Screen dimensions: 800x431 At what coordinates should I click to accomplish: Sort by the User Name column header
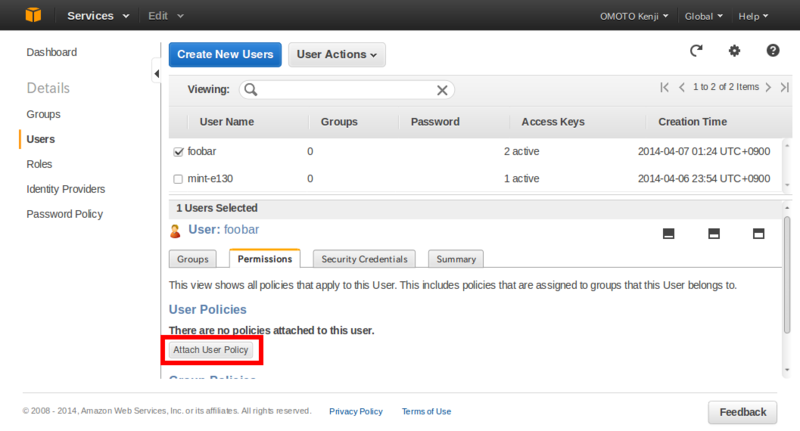pyautogui.click(x=227, y=122)
